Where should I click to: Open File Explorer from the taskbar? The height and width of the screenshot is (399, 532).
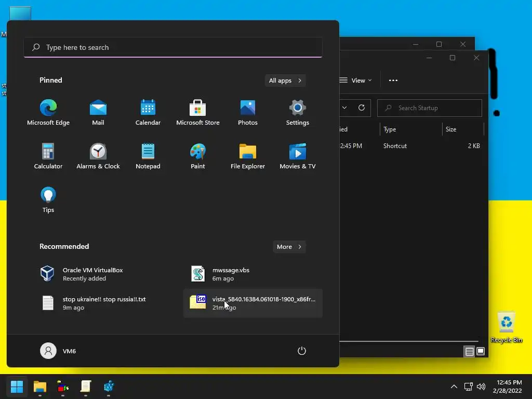pyautogui.click(x=39, y=387)
